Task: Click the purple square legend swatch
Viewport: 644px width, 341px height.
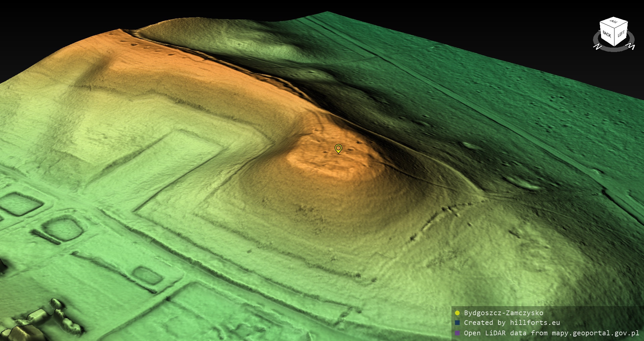Action: point(457,333)
